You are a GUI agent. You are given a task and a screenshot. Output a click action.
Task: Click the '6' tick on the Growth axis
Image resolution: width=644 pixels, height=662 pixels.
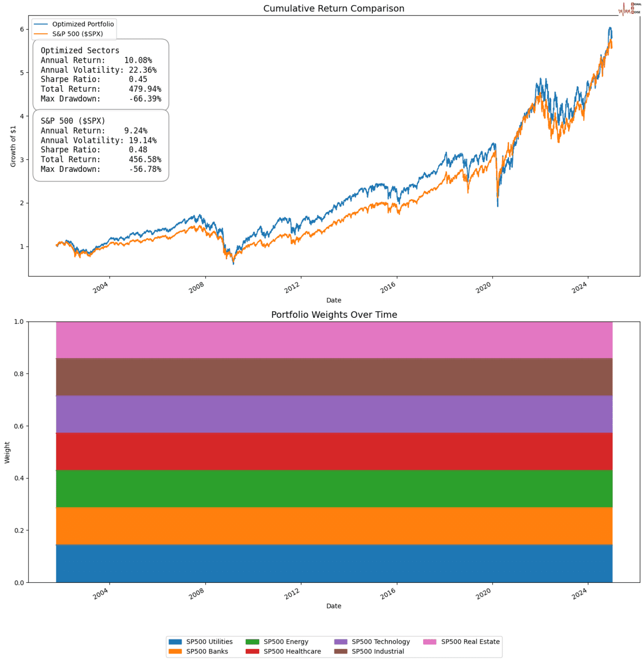click(22, 29)
